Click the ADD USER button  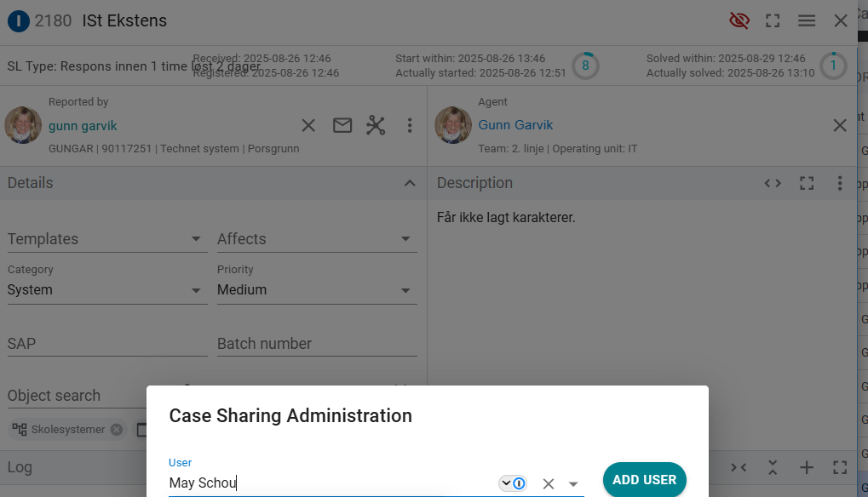coord(644,480)
